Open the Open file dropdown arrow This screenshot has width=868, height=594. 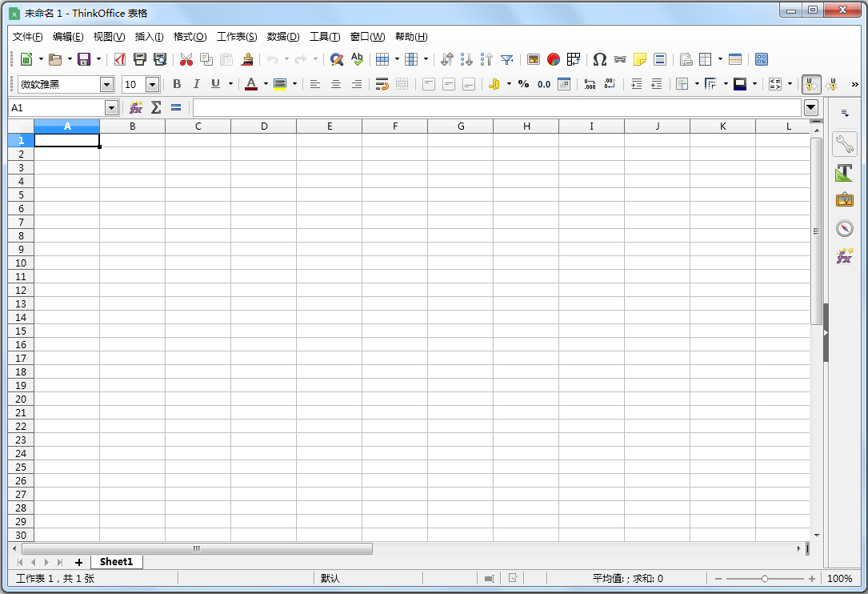(70, 59)
